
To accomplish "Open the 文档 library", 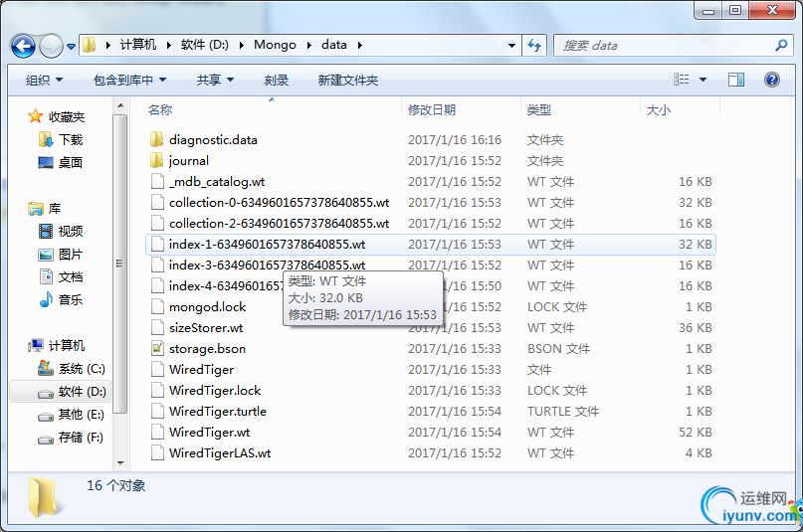I will [71, 277].
